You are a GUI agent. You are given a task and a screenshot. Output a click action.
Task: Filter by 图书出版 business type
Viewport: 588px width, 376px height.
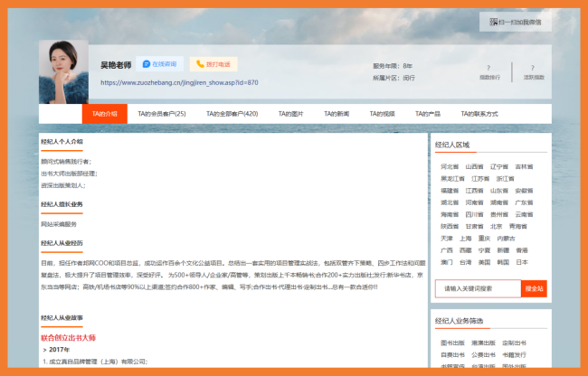click(451, 343)
